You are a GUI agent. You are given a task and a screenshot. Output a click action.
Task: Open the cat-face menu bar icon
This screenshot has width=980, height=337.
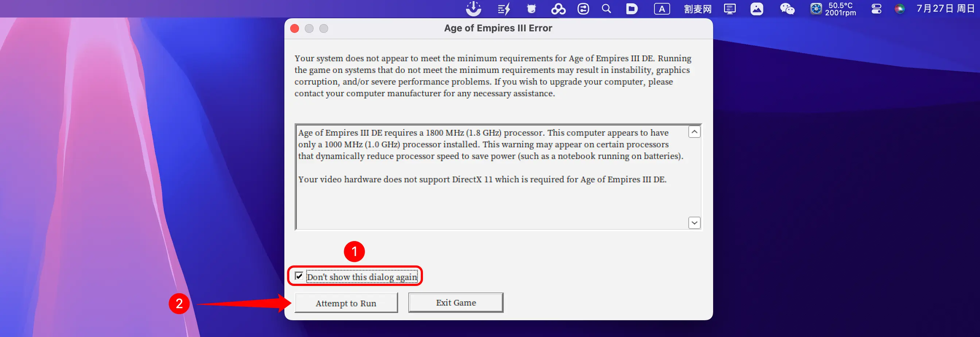pos(532,9)
